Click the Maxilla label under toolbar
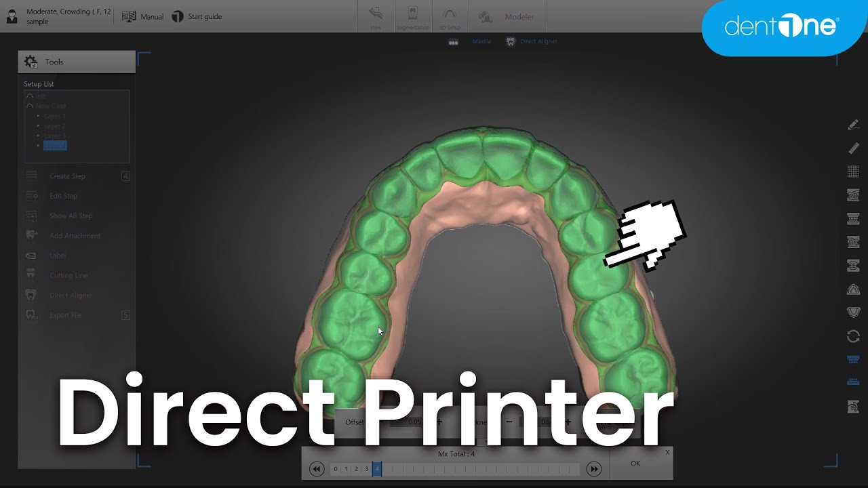The width and height of the screenshot is (868, 488). [481, 41]
